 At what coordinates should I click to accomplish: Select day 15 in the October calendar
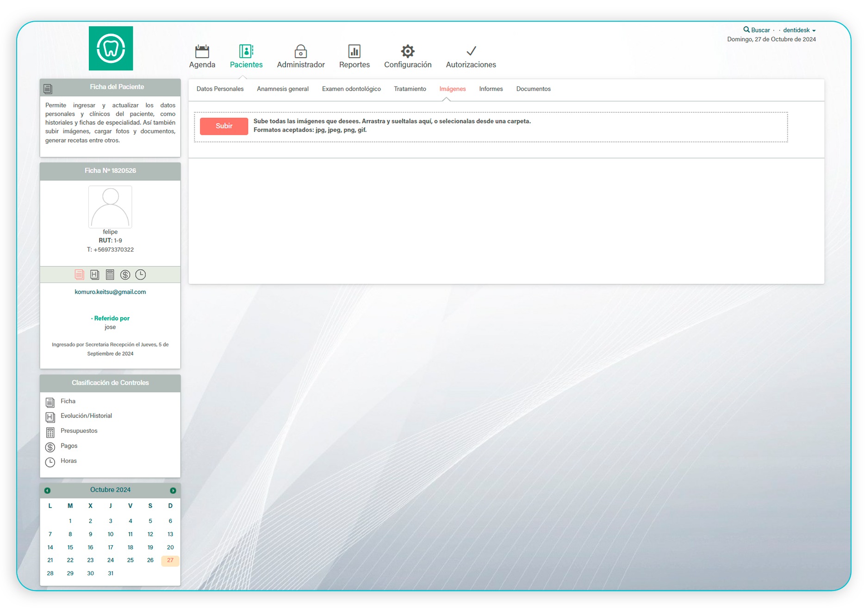70,547
